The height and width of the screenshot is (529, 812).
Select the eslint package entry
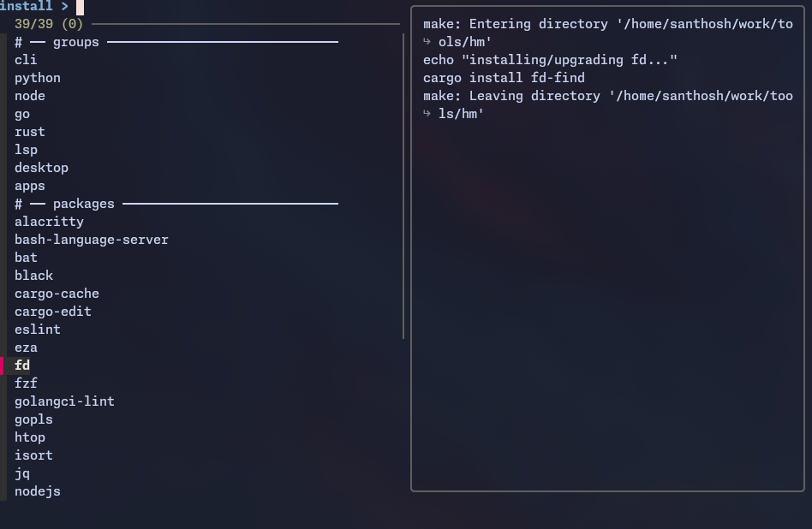click(38, 330)
